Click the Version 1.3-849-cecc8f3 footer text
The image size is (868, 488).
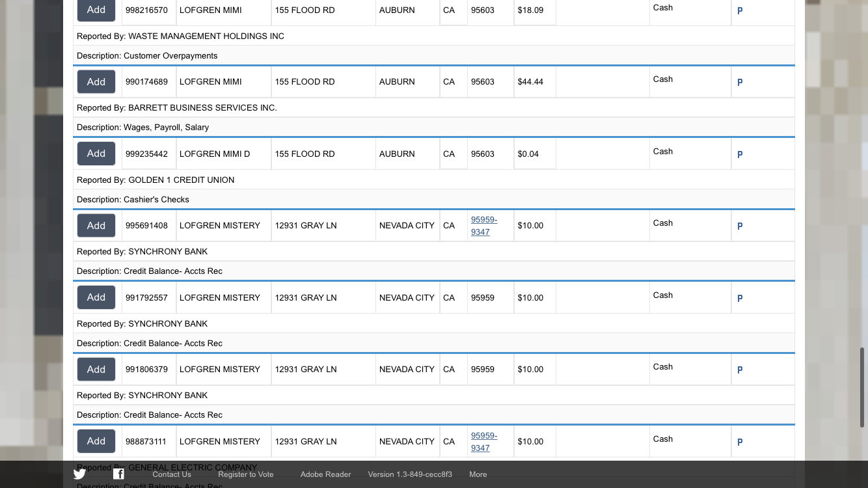410,474
